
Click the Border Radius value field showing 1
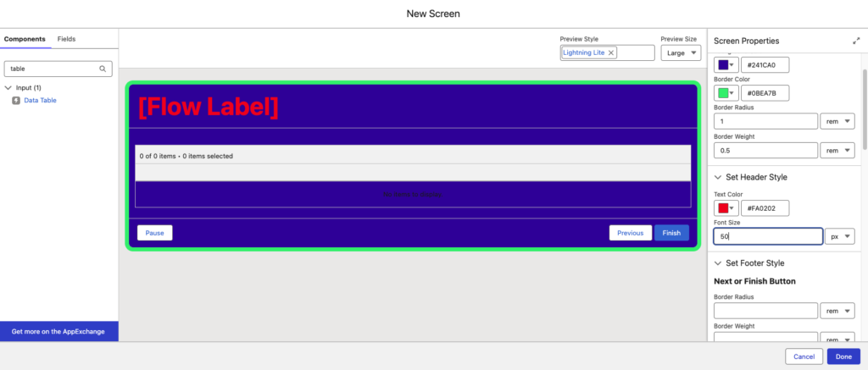click(x=766, y=121)
